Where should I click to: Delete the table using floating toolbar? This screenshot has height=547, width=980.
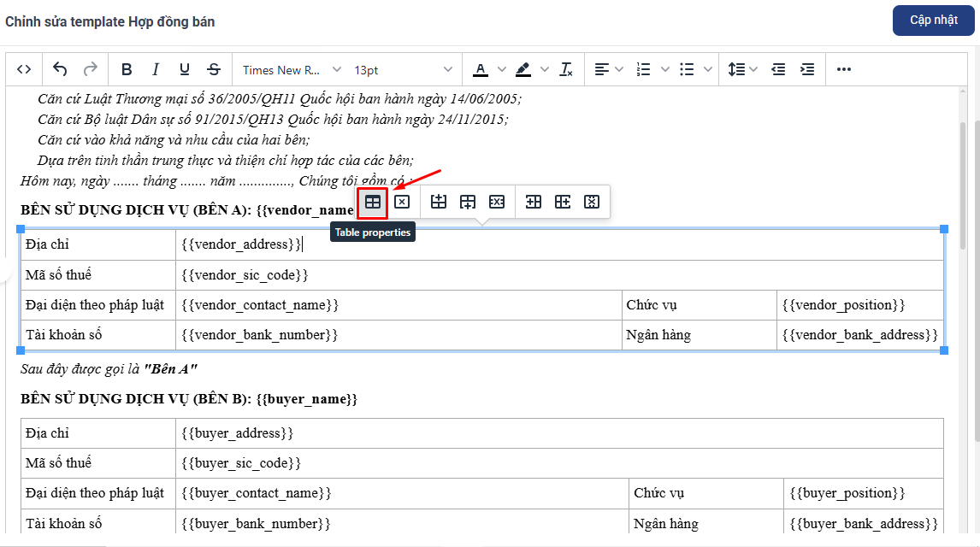(x=402, y=203)
